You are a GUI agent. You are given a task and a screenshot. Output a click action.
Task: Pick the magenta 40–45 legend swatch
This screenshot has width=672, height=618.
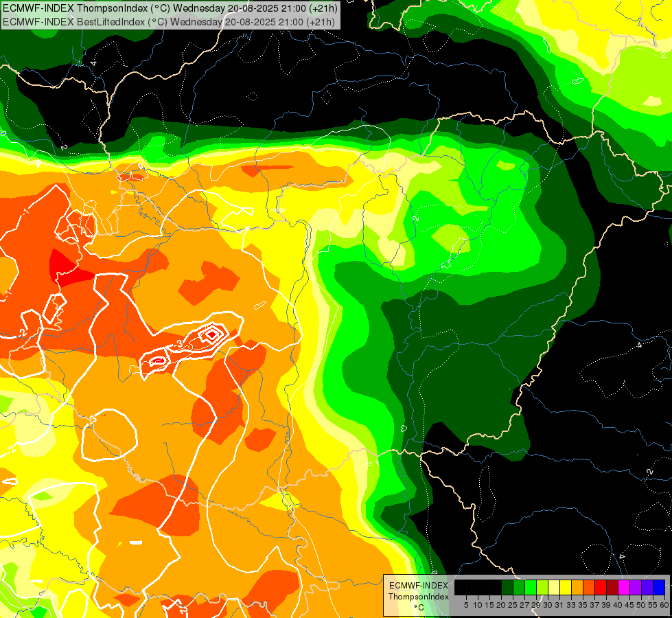point(623,588)
